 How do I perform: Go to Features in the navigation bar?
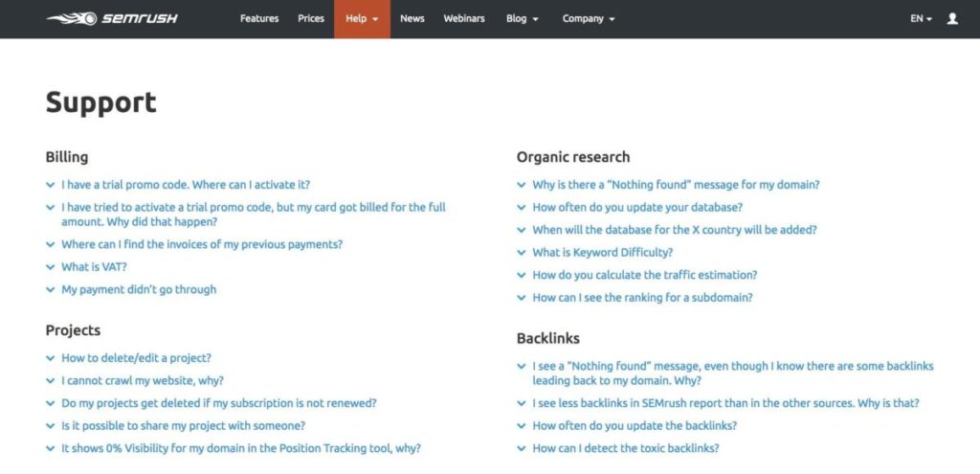[259, 19]
